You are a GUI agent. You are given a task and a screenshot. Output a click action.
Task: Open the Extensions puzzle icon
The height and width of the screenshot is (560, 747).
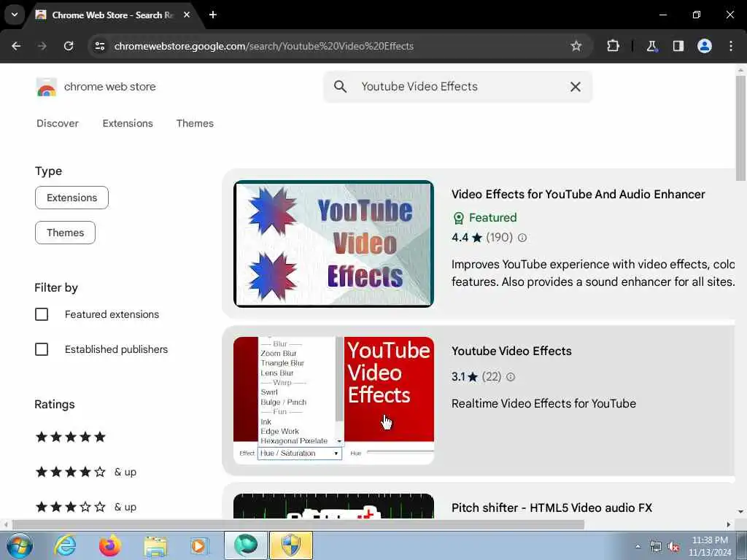[x=613, y=46]
